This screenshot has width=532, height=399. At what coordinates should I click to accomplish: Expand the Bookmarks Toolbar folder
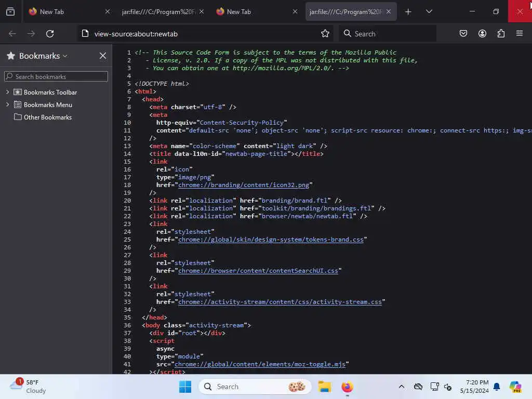pyautogui.click(x=7, y=92)
